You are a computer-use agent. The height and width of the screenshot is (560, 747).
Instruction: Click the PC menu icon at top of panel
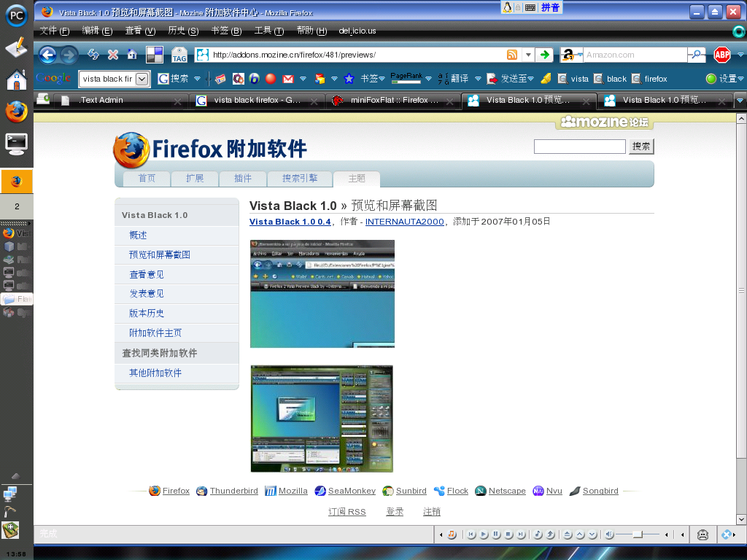[x=16, y=15]
